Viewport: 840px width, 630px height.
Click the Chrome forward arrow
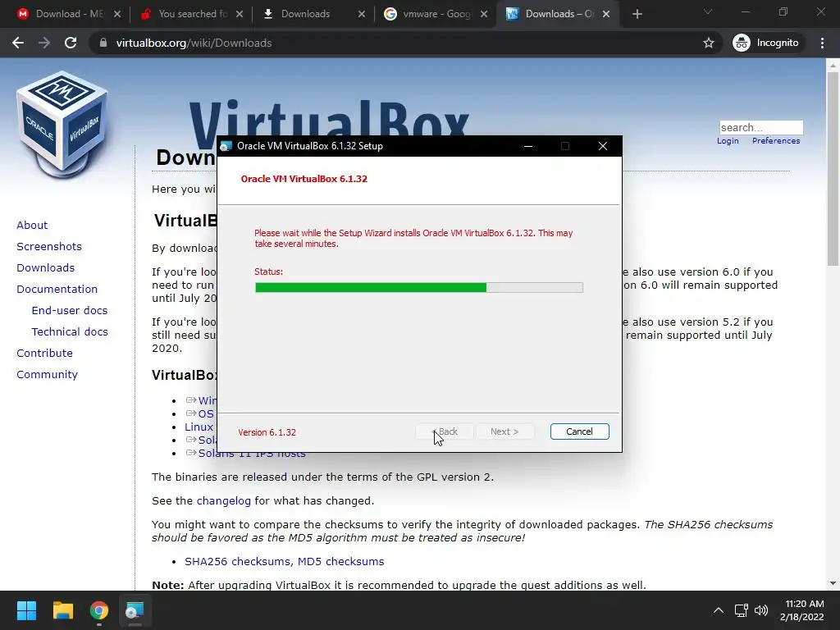coord(44,43)
